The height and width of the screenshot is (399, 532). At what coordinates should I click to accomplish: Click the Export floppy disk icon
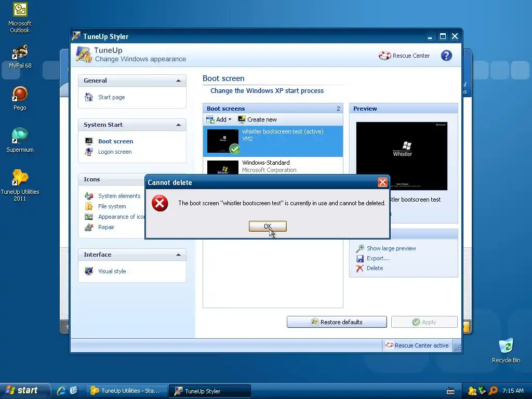coord(360,259)
